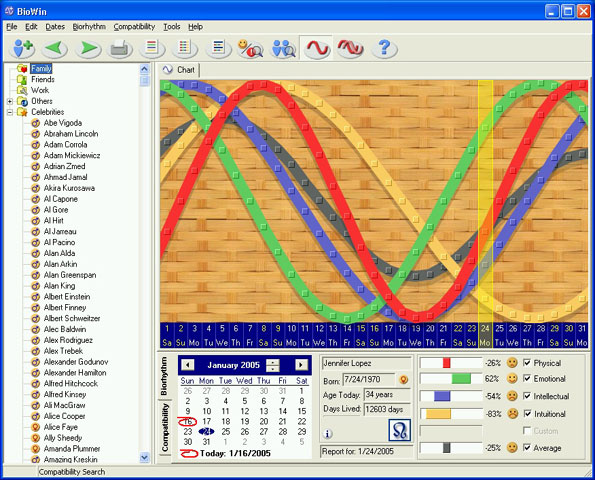
Task: Open the File menu
Action: pos(12,27)
